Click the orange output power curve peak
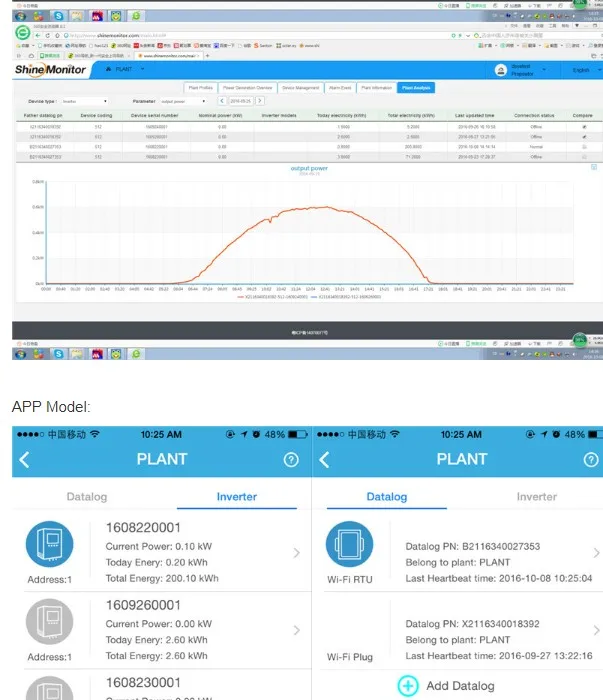The image size is (603, 700). pos(326,207)
